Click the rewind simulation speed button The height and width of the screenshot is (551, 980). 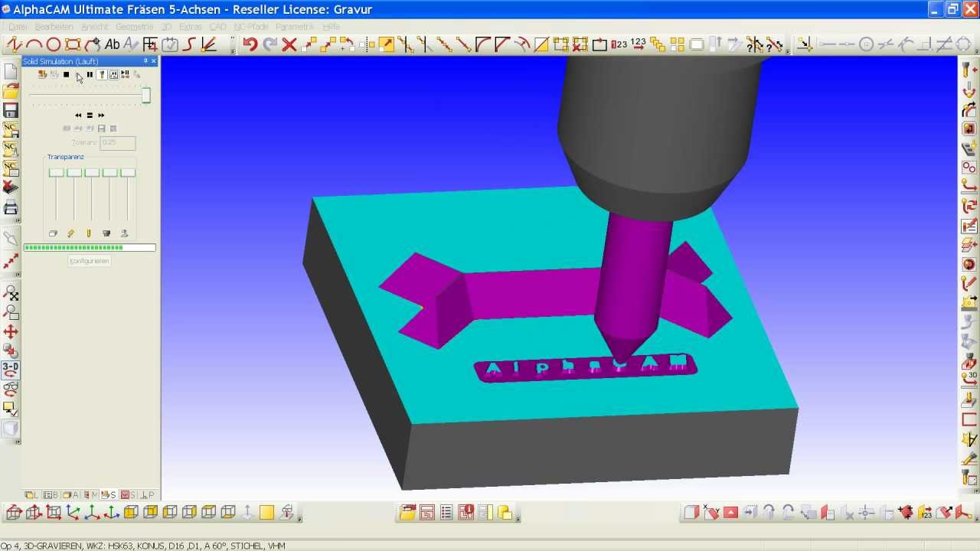point(78,116)
